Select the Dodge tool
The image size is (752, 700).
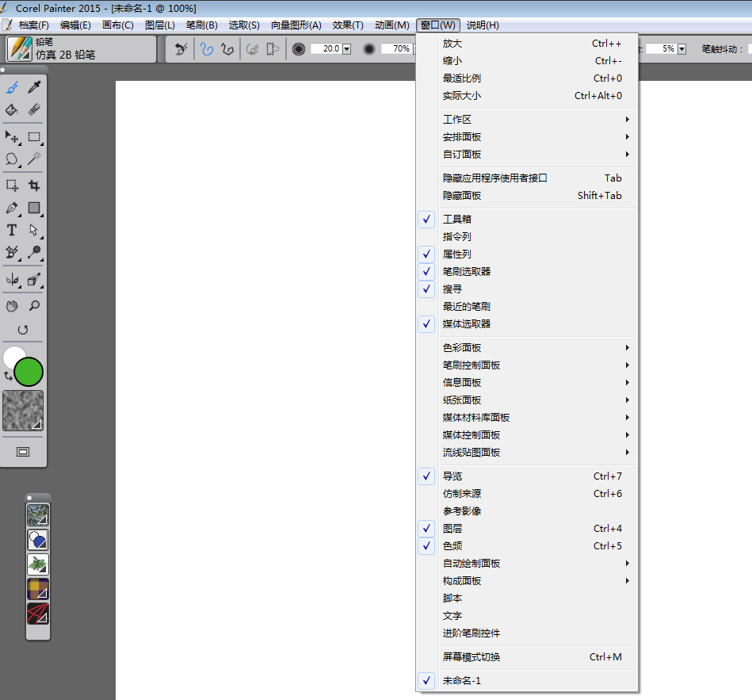click(x=34, y=252)
